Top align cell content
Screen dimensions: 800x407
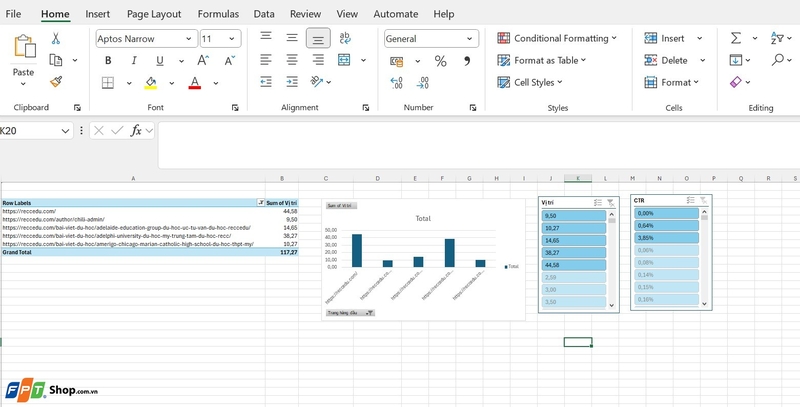[266, 36]
